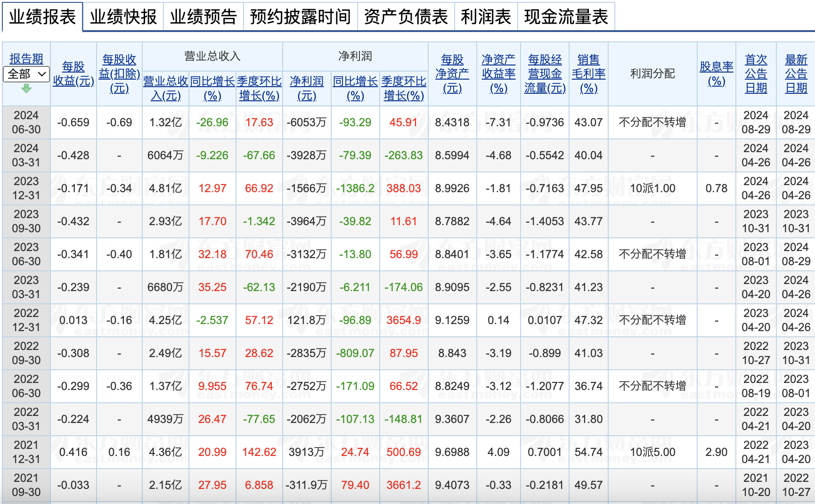
Task: Sort by 营业总收入(元) header link
Action: pyautogui.click(x=165, y=89)
